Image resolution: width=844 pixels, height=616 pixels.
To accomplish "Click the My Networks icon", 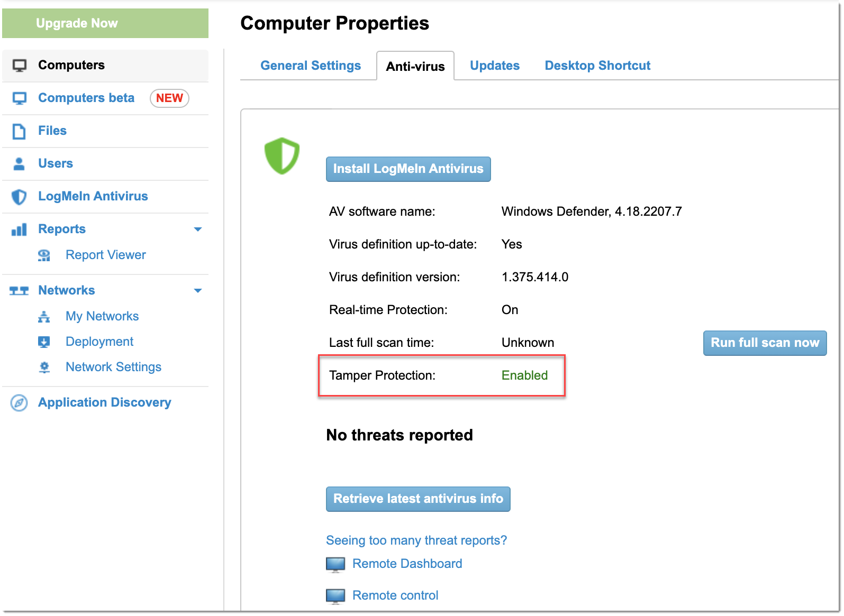I will coord(44,317).
